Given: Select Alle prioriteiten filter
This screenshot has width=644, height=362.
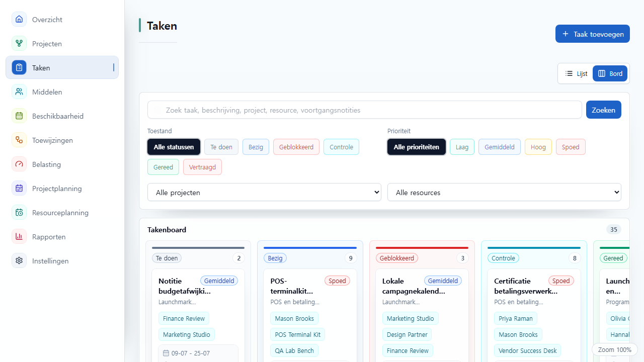Looking at the screenshot, I should point(417,147).
